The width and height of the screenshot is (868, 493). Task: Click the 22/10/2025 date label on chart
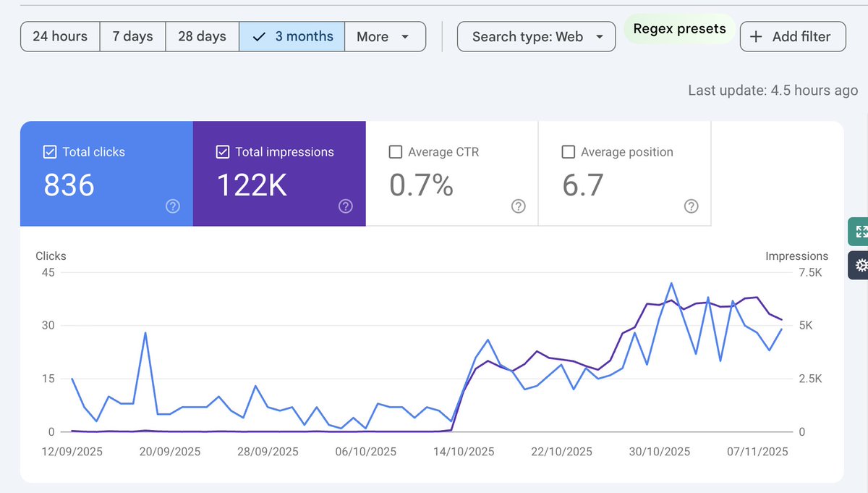[561, 452]
